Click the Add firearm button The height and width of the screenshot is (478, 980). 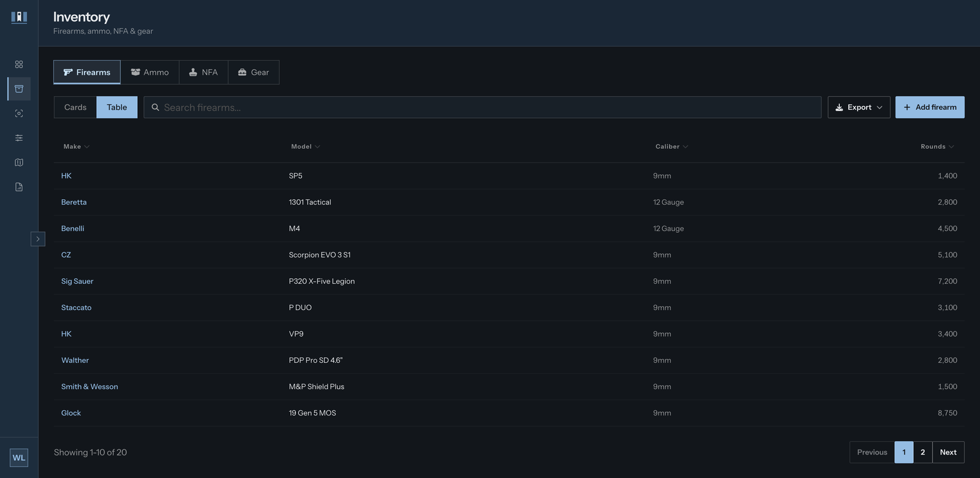[930, 107]
